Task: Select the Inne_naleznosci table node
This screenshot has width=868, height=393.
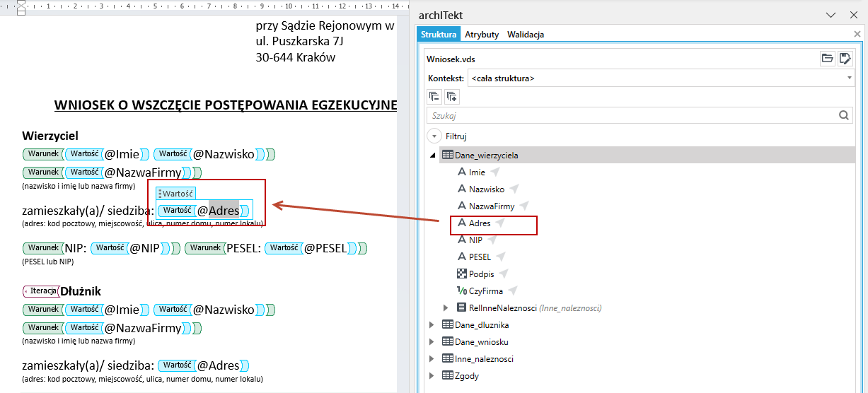Action: (484, 358)
